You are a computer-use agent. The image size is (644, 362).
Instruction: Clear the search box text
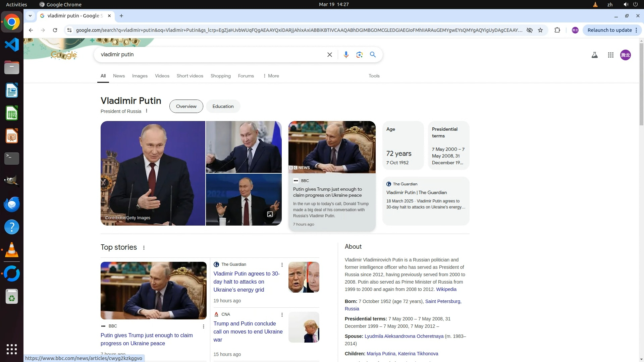(329, 55)
